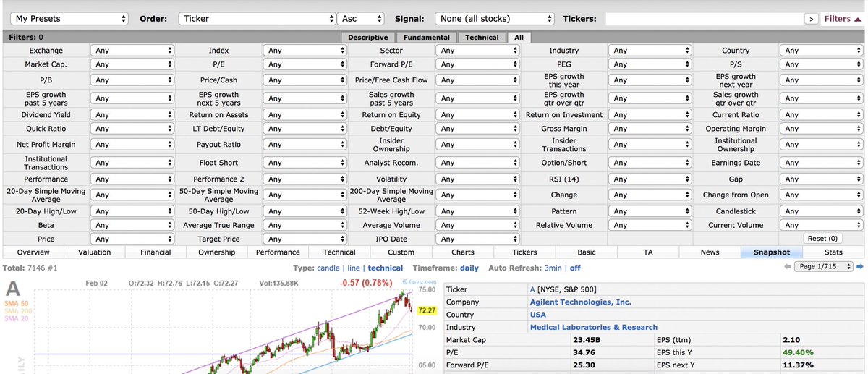Image resolution: width=868 pixels, height=374 pixels.
Task: Click the USA country link
Action: (x=538, y=315)
